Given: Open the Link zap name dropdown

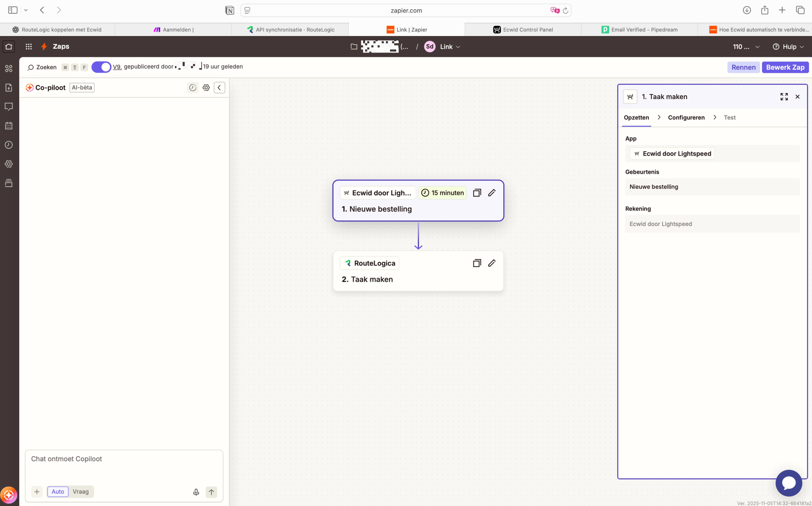Looking at the screenshot, I should (x=450, y=46).
